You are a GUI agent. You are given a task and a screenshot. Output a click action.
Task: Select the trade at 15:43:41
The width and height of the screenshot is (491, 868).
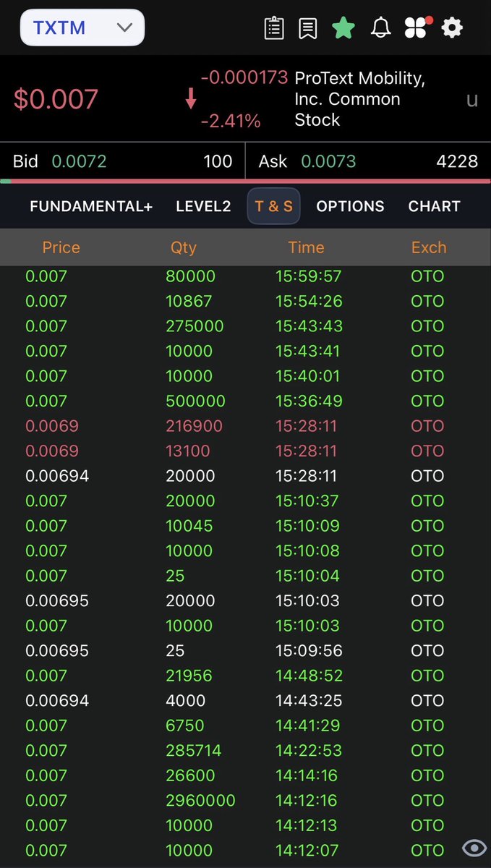point(245,351)
